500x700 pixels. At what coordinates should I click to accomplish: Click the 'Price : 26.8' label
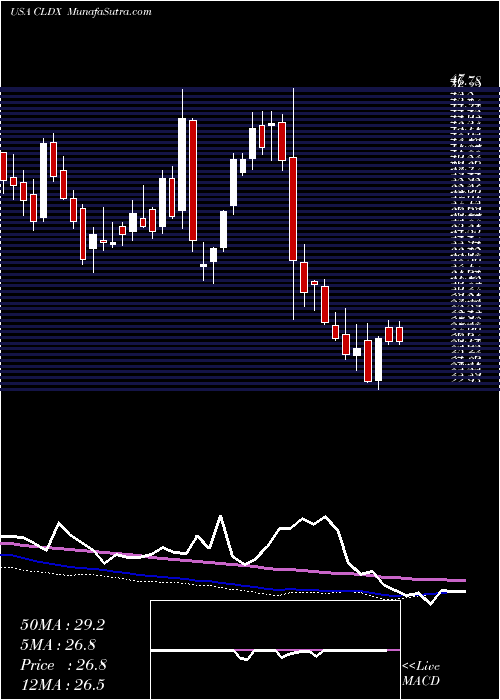(63, 665)
